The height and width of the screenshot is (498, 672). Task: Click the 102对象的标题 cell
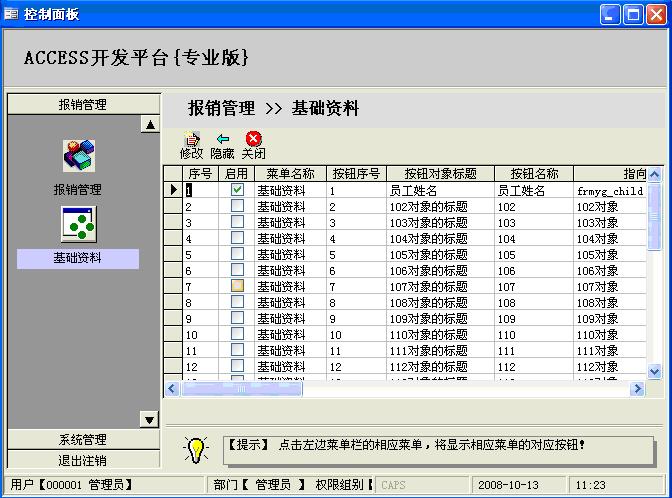tap(441, 207)
